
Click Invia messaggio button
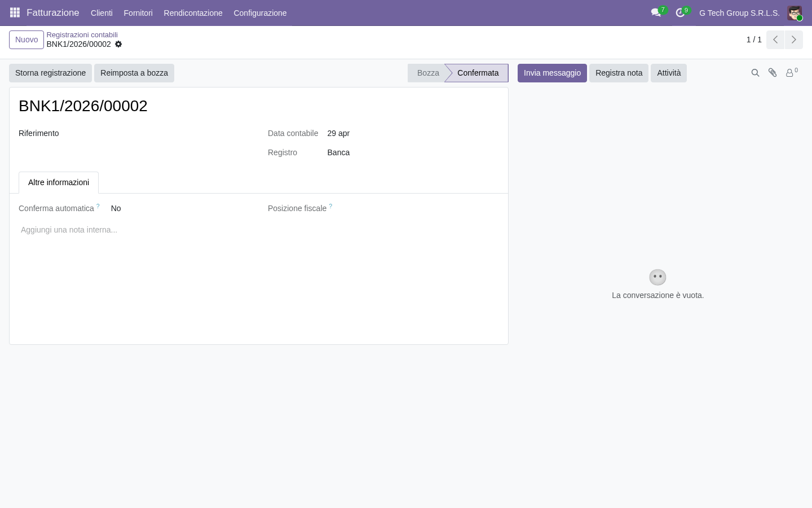click(552, 73)
